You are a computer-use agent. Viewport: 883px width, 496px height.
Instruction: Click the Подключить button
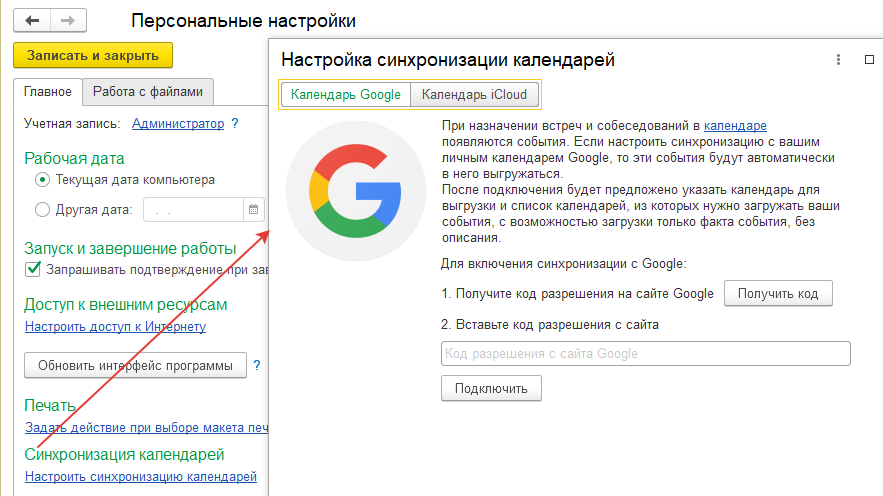pos(491,388)
